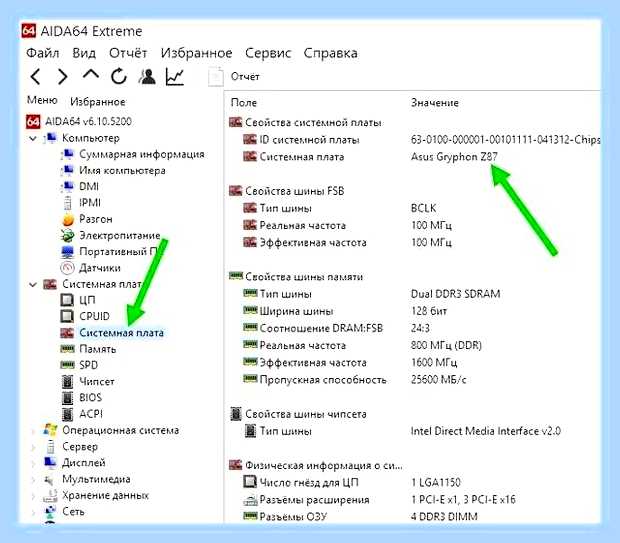
Task: Select the Хранение данных tree entry label
Action: coord(105,495)
